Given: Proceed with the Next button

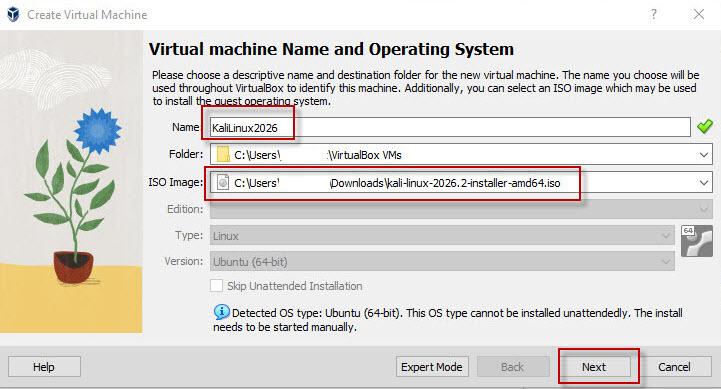Looking at the screenshot, I should pyautogui.click(x=594, y=367).
